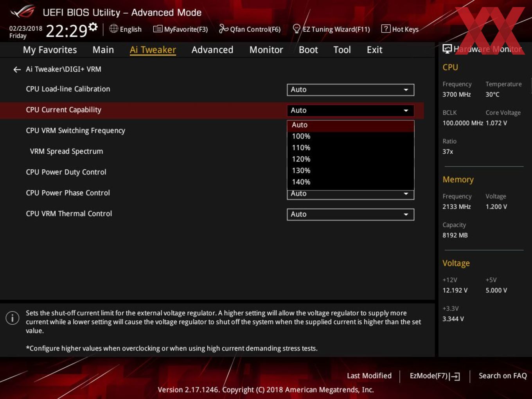Image resolution: width=532 pixels, height=399 pixels.
Task: Switch to EzMode(F7)
Action: coord(435,376)
